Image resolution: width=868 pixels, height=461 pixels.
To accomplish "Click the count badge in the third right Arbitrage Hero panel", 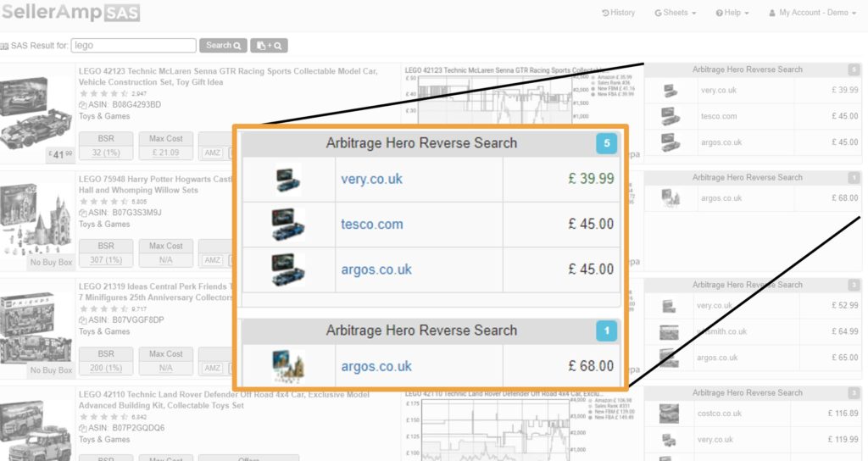I will 854,285.
